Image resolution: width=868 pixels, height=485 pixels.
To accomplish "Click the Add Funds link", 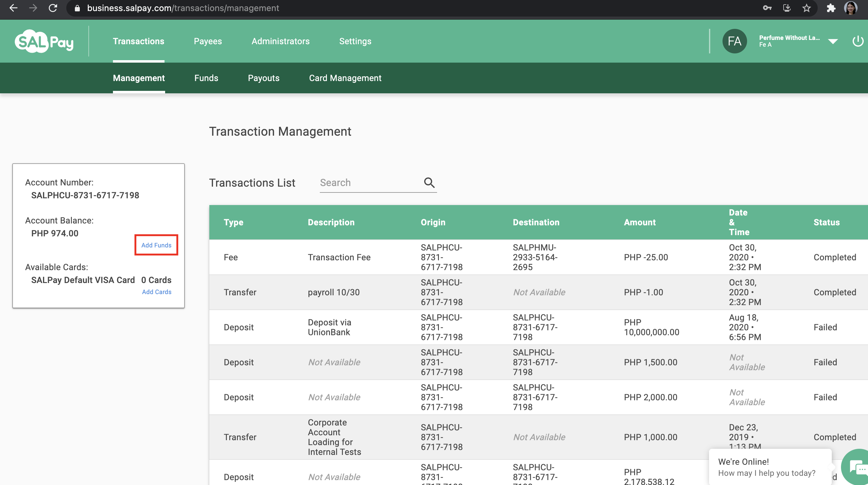I will (156, 245).
